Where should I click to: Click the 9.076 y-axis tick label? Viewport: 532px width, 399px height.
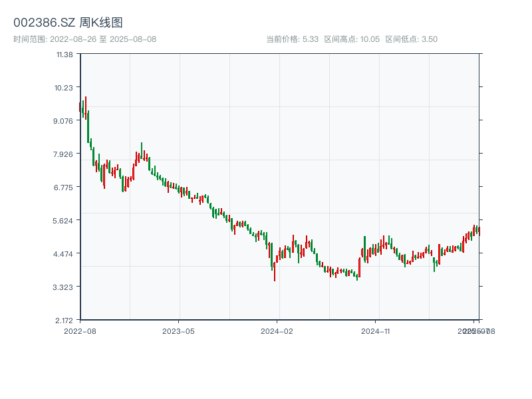[64, 120]
